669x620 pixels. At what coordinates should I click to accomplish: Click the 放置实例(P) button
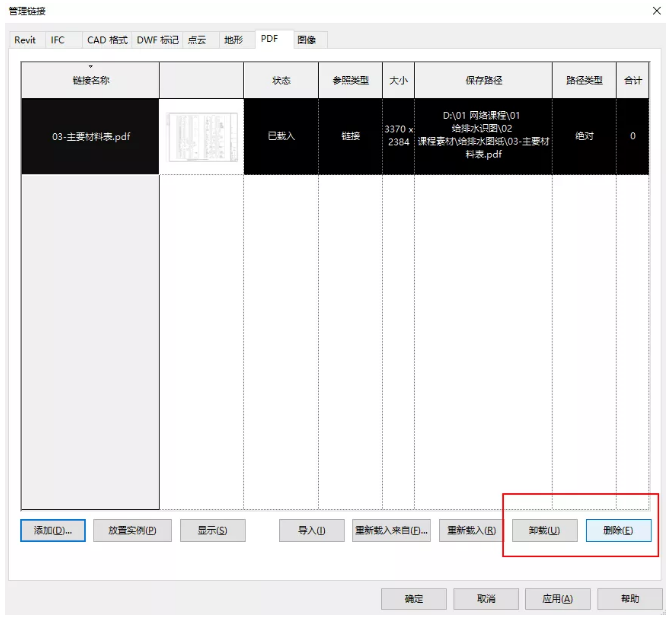[x=132, y=530]
